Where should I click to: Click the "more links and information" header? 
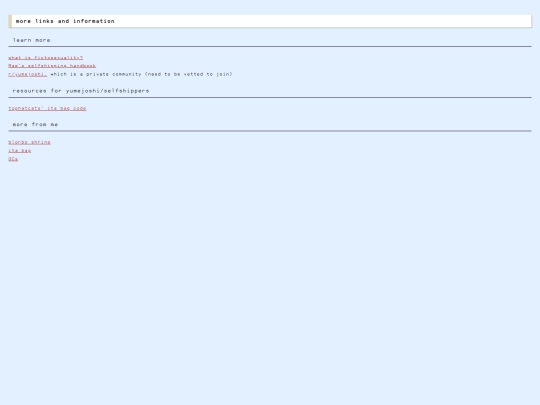270,21
